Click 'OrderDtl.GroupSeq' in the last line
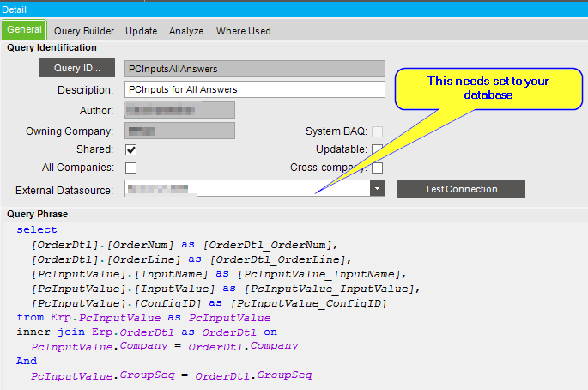This screenshot has width=588, height=390. pyautogui.click(x=253, y=375)
